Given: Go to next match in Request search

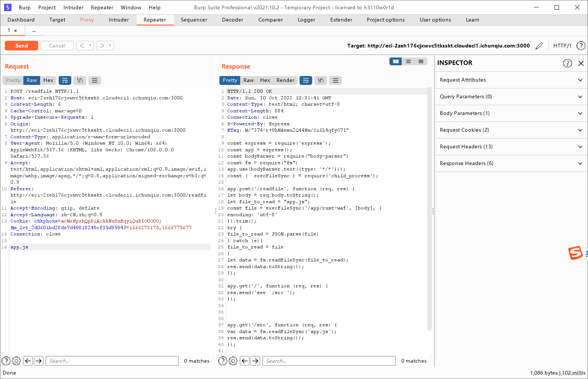Looking at the screenshot, I should [39, 361].
